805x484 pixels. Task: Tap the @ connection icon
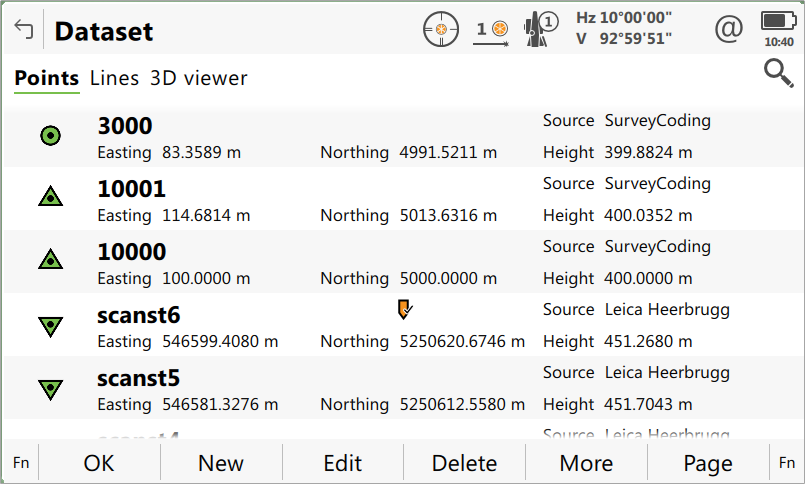pos(729,30)
